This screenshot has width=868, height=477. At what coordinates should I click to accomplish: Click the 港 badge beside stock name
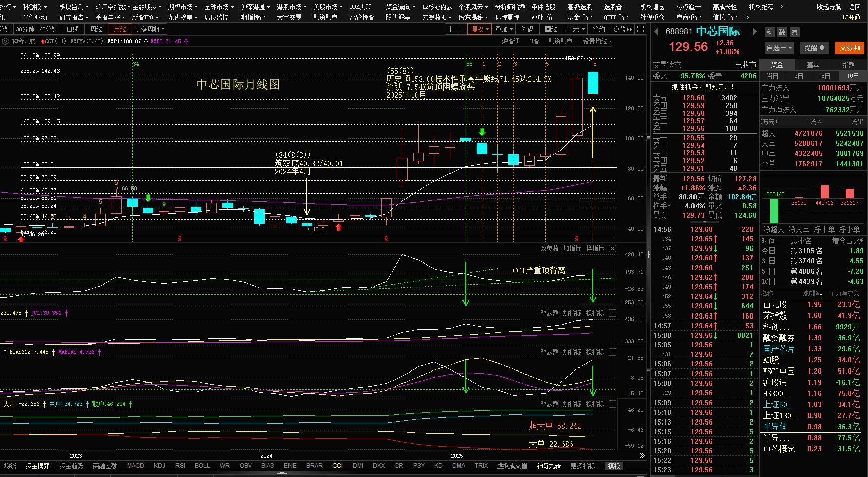pyautogui.click(x=794, y=32)
